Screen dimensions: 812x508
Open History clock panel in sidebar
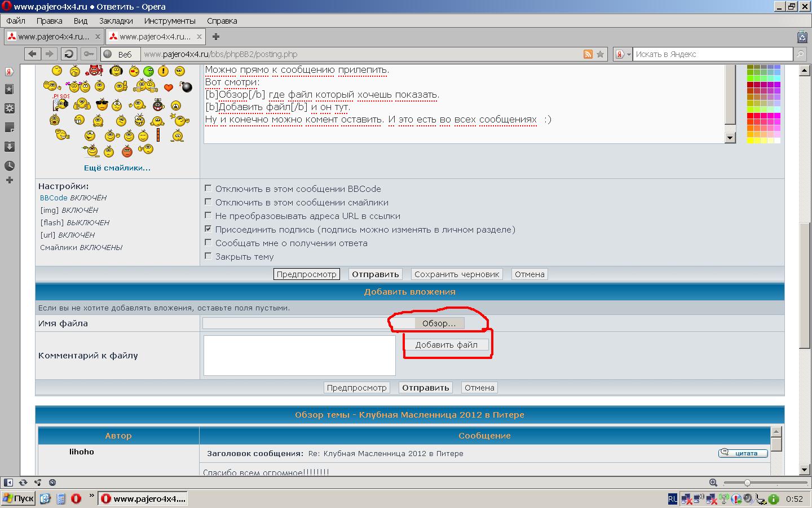[x=10, y=166]
